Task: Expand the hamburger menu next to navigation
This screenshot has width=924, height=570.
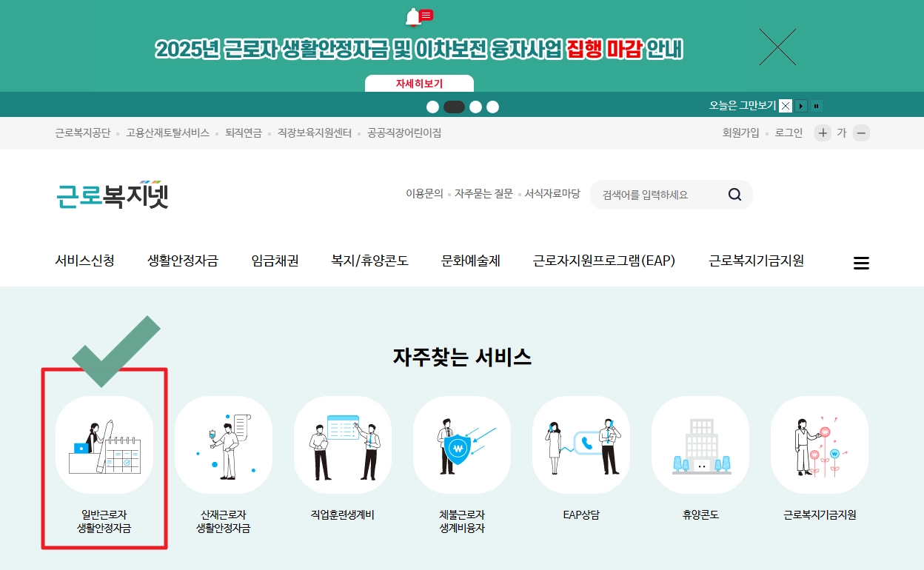Action: point(861,262)
